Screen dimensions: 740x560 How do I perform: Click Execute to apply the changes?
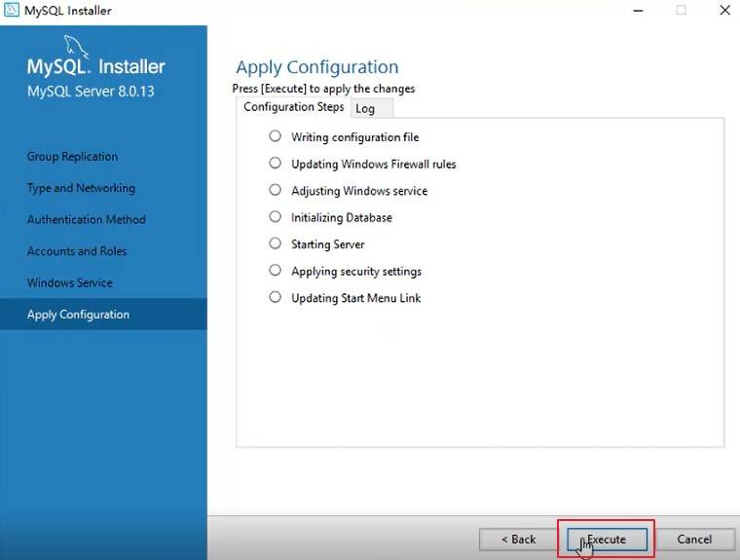[607, 540]
